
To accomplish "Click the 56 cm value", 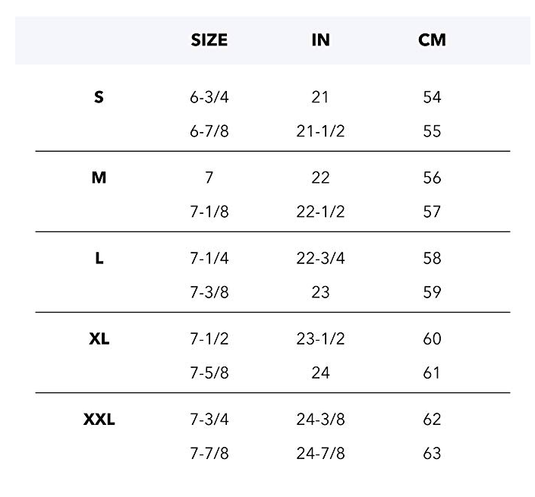I will click(432, 178).
